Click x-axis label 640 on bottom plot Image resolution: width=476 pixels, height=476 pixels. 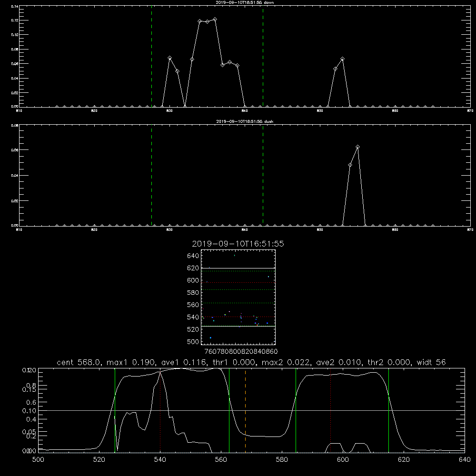coord(465,460)
